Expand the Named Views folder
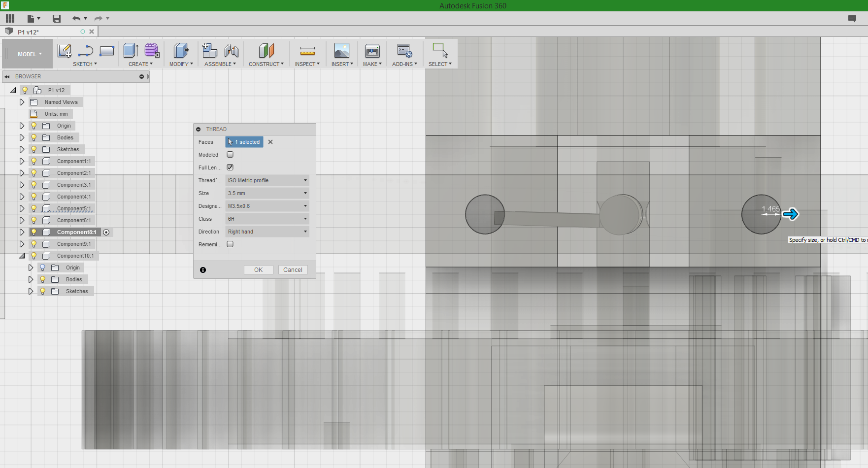The width and height of the screenshot is (868, 468). (x=22, y=102)
